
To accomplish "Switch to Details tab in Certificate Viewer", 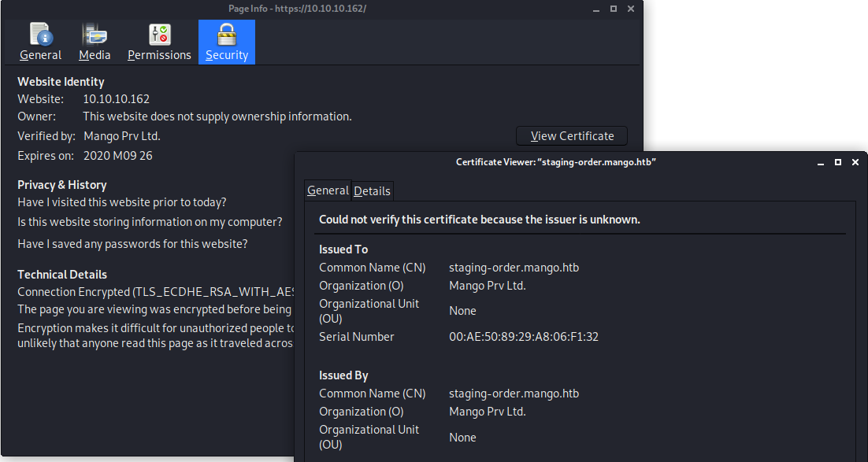I will coord(372,191).
